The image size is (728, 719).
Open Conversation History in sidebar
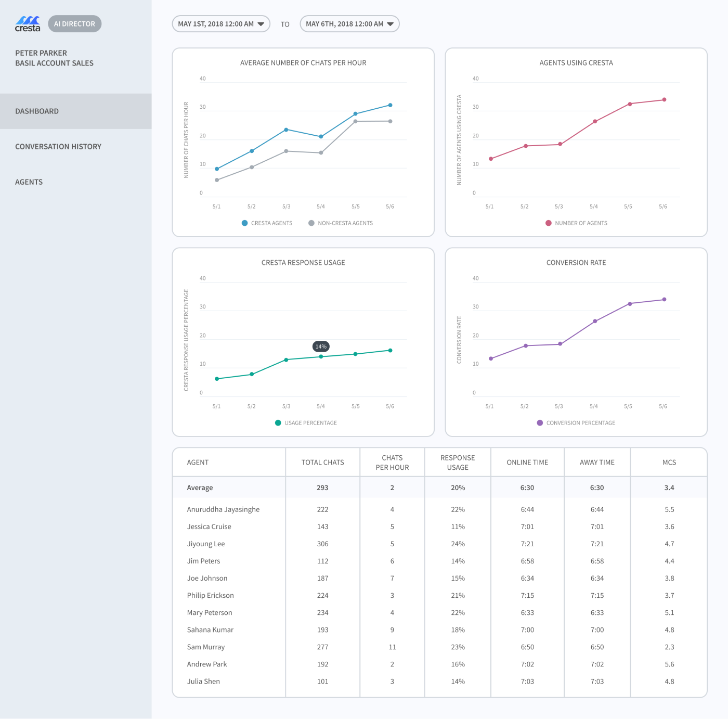(58, 147)
